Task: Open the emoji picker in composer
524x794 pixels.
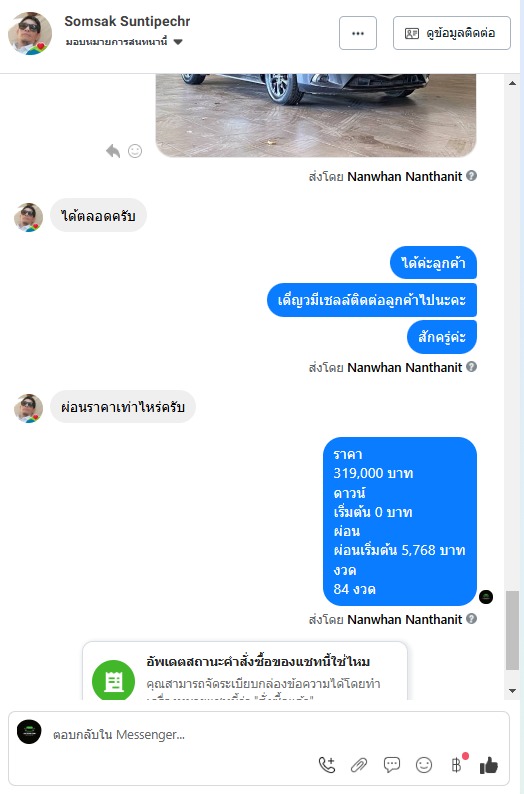Action: [x=424, y=765]
